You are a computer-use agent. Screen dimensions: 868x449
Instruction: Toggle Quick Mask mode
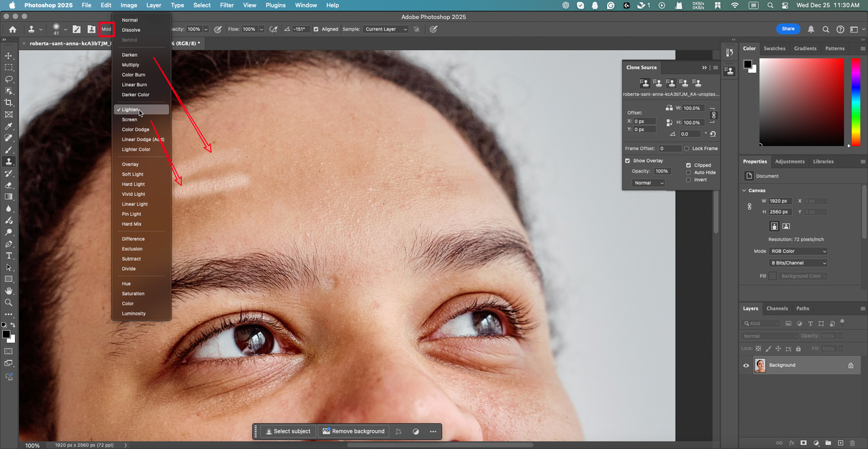point(9,351)
